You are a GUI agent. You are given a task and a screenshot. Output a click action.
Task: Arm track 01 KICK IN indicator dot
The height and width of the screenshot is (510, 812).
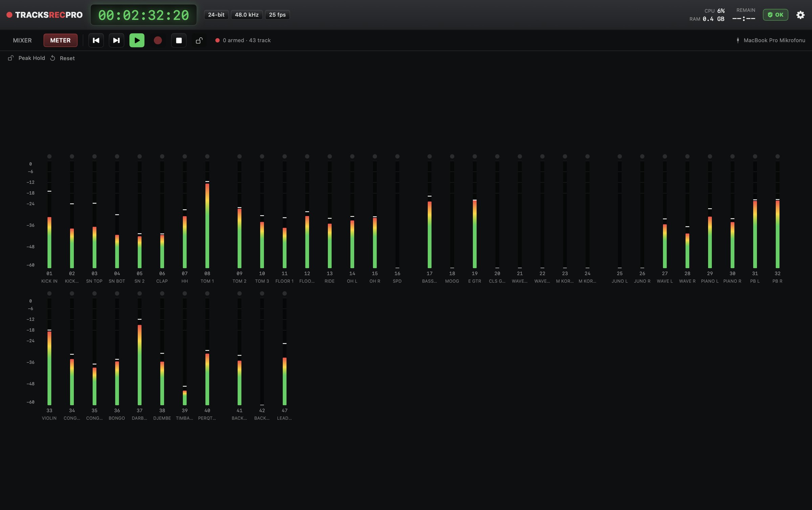point(49,156)
